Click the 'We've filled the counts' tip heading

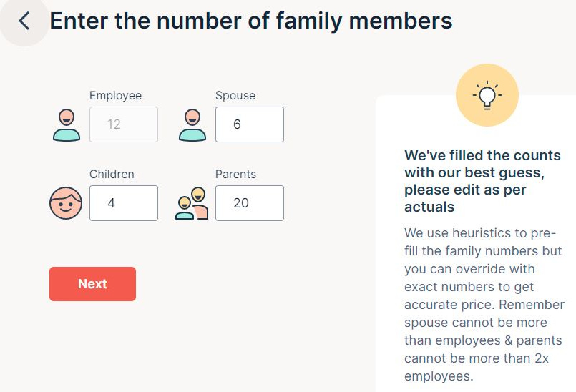click(x=482, y=181)
